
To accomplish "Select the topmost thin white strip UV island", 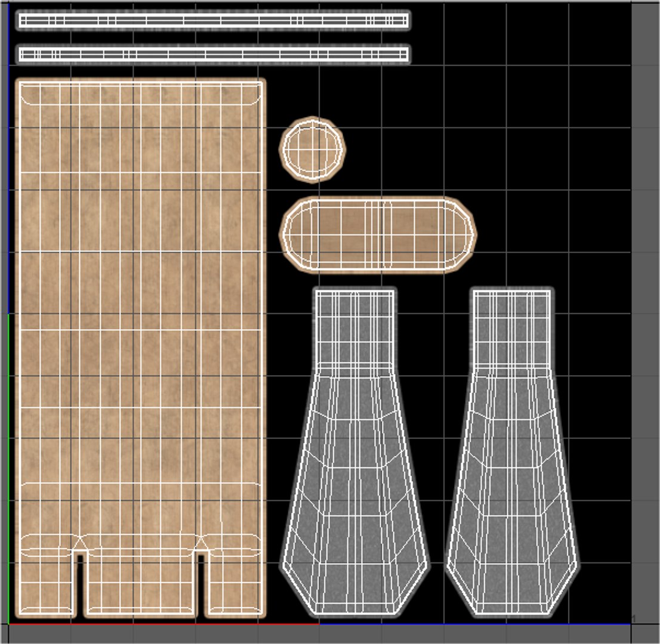I will coord(214,20).
